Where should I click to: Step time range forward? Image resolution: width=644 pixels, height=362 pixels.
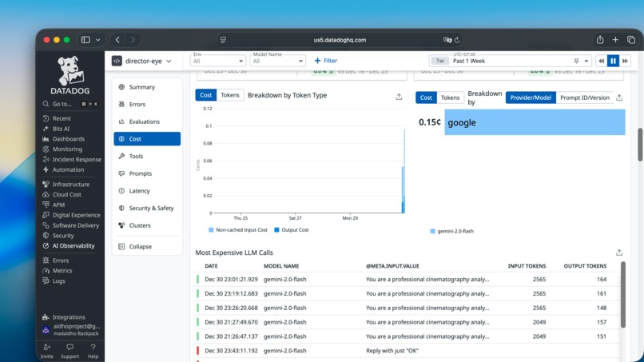[x=625, y=62]
